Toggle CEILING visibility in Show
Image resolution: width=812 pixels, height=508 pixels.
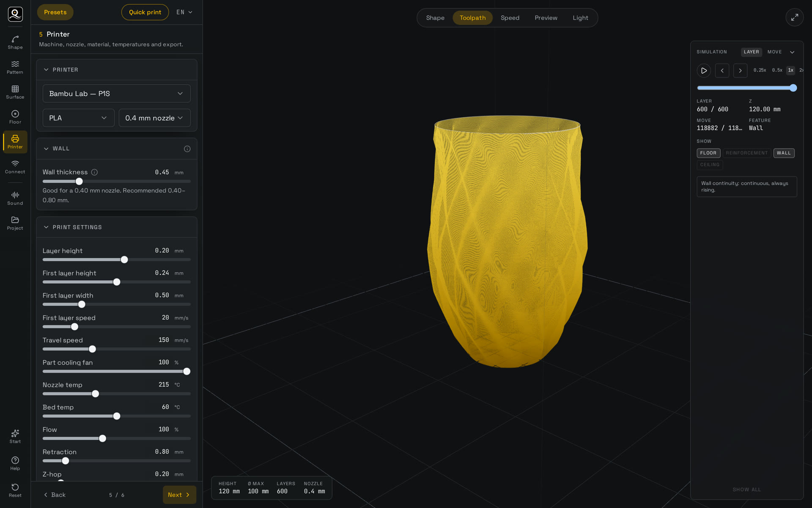click(710, 165)
